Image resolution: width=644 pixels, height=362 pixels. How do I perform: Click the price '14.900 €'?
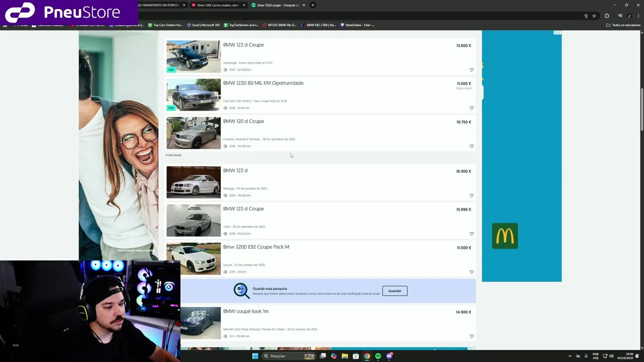click(463, 312)
